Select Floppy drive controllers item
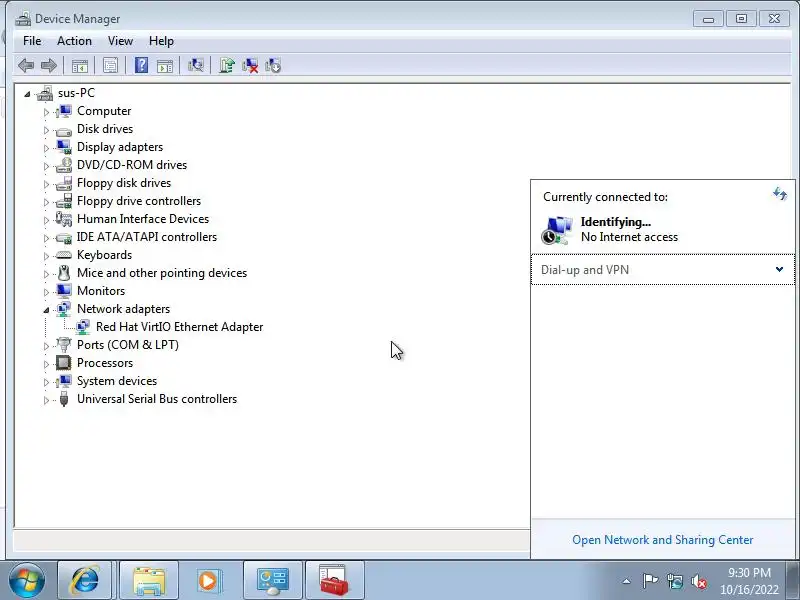The height and width of the screenshot is (600, 800). click(x=139, y=201)
